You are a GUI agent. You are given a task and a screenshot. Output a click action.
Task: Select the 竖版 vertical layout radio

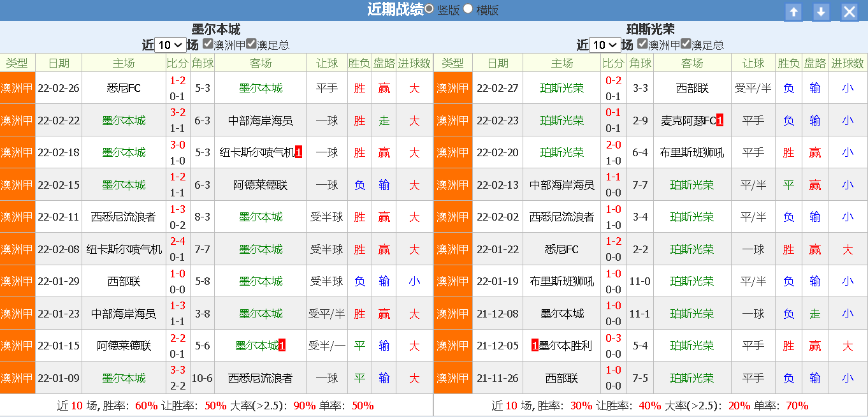(x=430, y=9)
